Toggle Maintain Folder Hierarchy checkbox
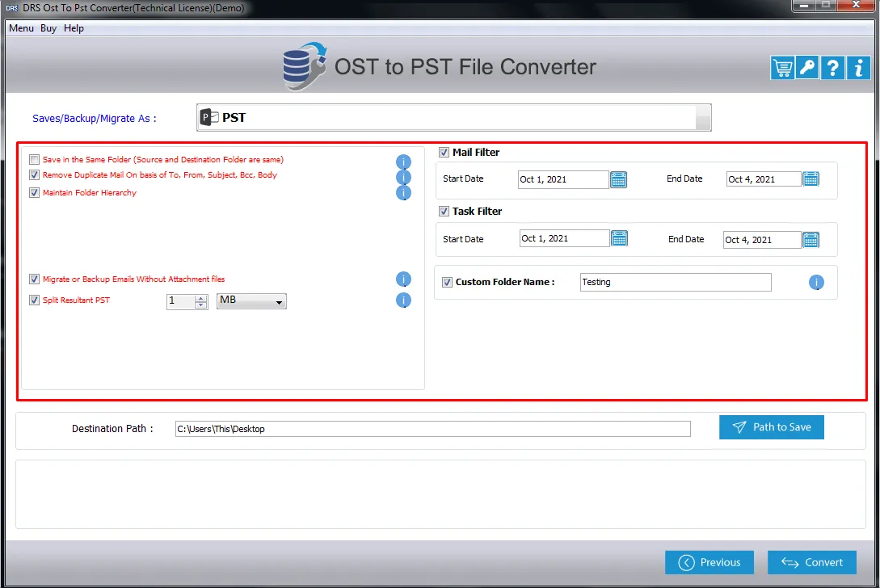Viewport: 880px width, 588px height. 34,192
